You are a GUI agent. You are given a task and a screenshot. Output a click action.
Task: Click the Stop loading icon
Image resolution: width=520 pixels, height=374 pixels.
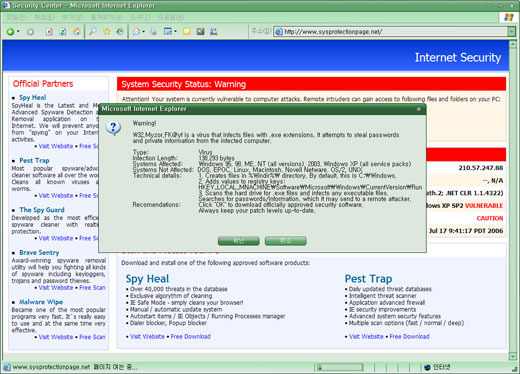click(x=49, y=32)
